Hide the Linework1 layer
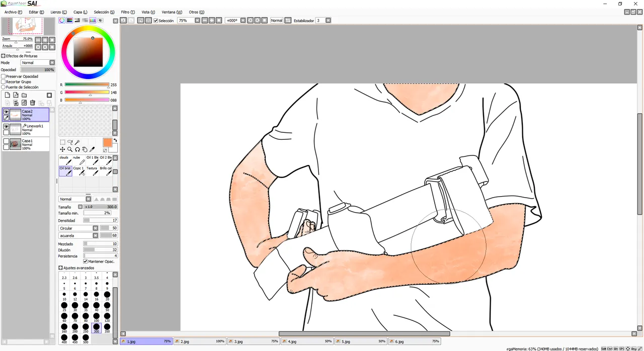644x351 pixels. 6,127
